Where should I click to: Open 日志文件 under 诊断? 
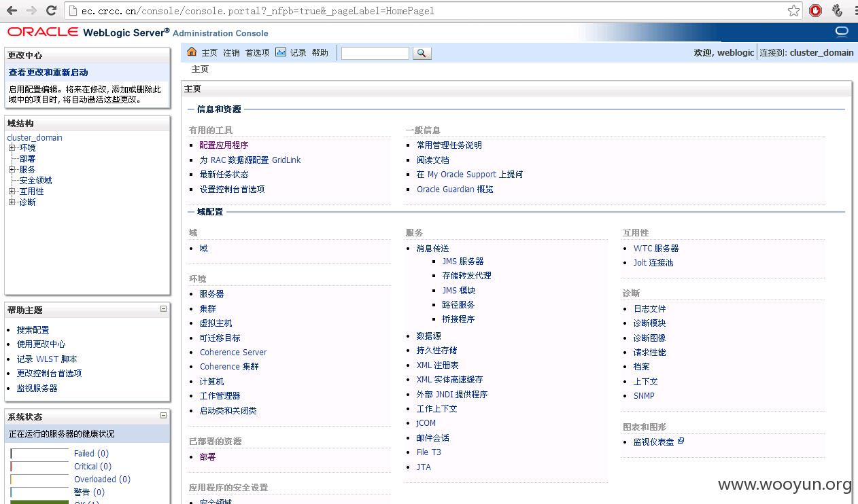tap(650, 308)
